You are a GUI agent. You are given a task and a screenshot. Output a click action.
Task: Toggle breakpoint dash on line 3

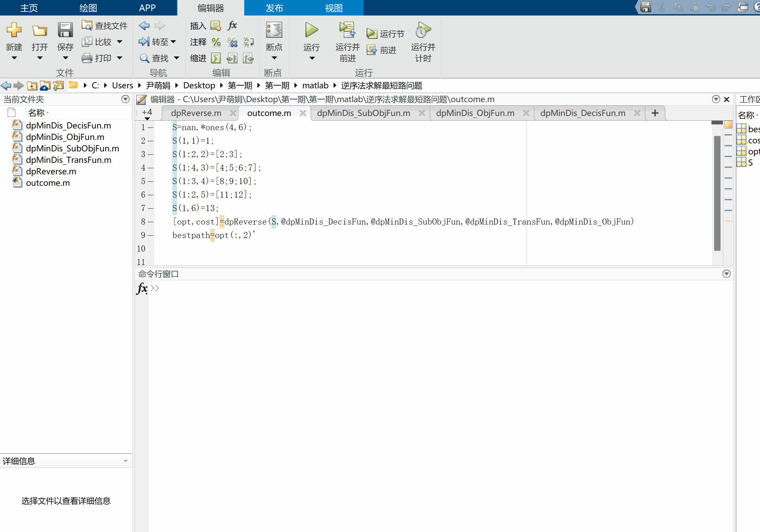(150, 154)
